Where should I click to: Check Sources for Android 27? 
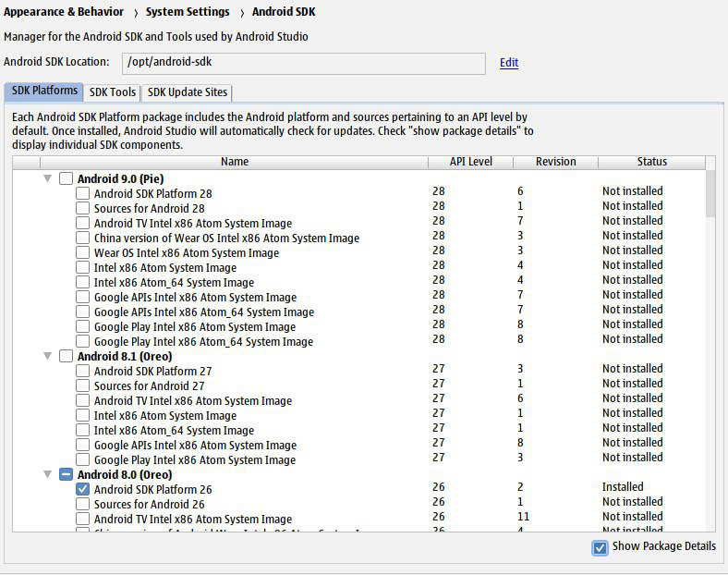pos(82,385)
